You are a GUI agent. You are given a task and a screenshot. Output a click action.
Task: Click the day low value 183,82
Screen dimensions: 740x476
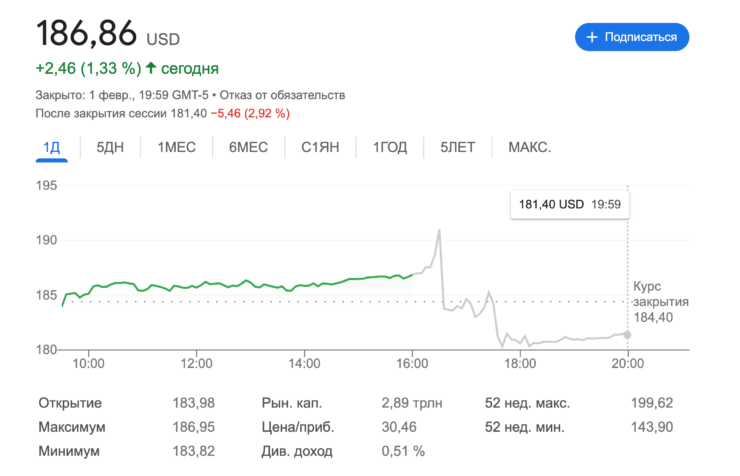[x=193, y=451]
